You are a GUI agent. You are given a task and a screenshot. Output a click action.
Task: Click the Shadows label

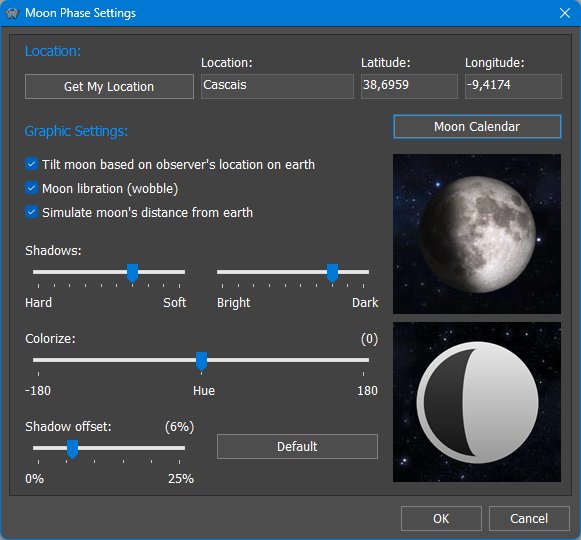(x=53, y=251)
